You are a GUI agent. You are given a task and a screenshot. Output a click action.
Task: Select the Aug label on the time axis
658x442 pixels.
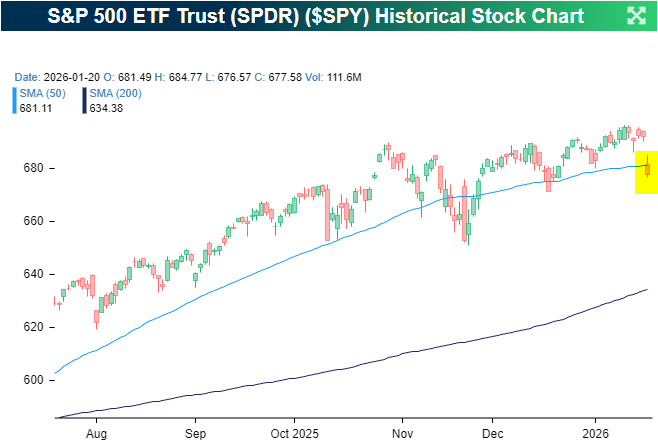(x=97, y=436)
